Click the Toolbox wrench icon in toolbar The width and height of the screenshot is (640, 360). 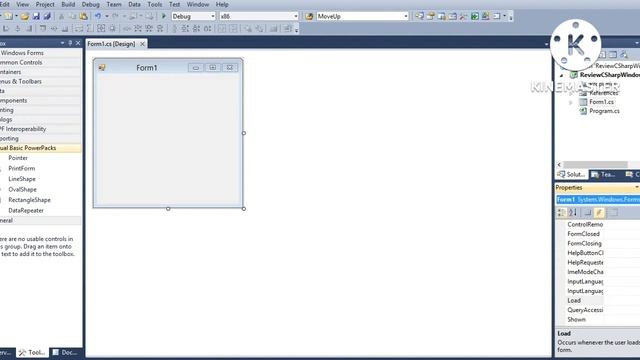(463, 16)
